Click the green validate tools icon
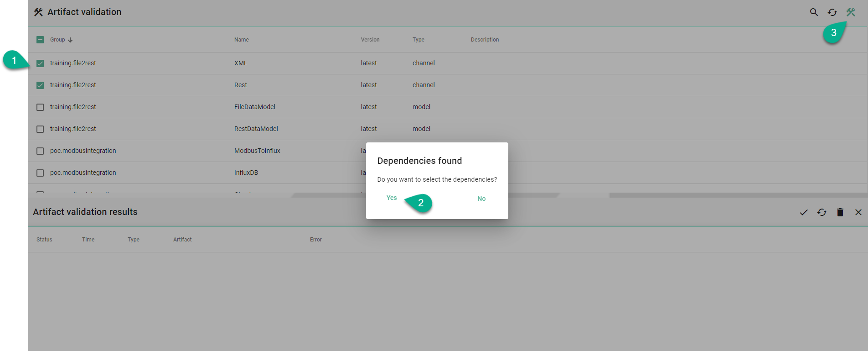 pos(851,12)
